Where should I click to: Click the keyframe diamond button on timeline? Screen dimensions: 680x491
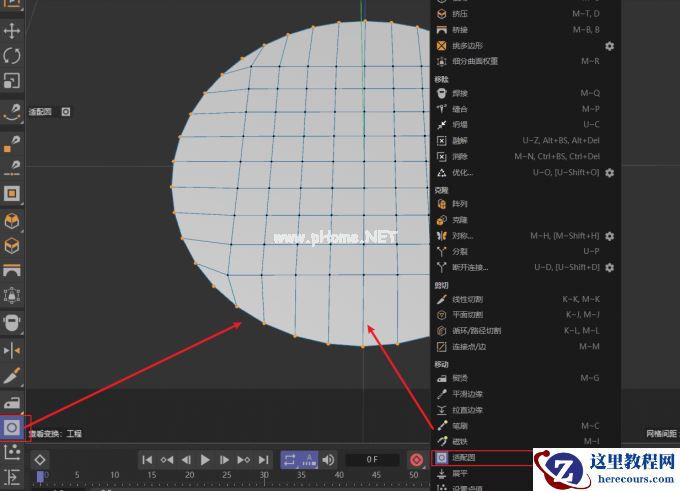[40, 460]
